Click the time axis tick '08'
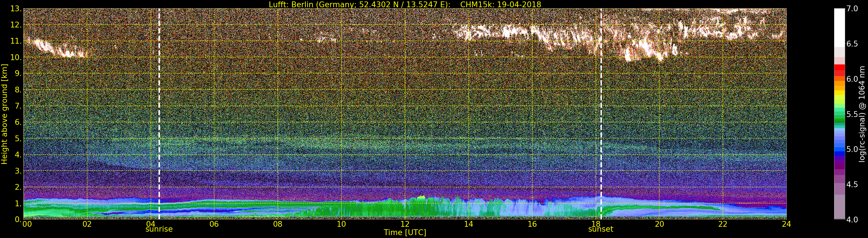Image resolution: width=868 pixels, height=238 pixels. click(x=278, y=224)
